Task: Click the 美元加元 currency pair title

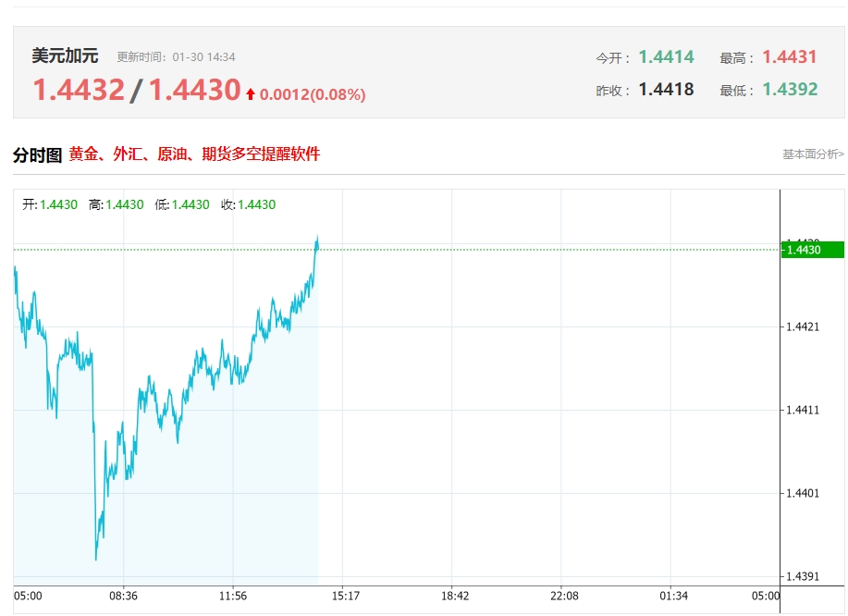Action: click(65, 56)
